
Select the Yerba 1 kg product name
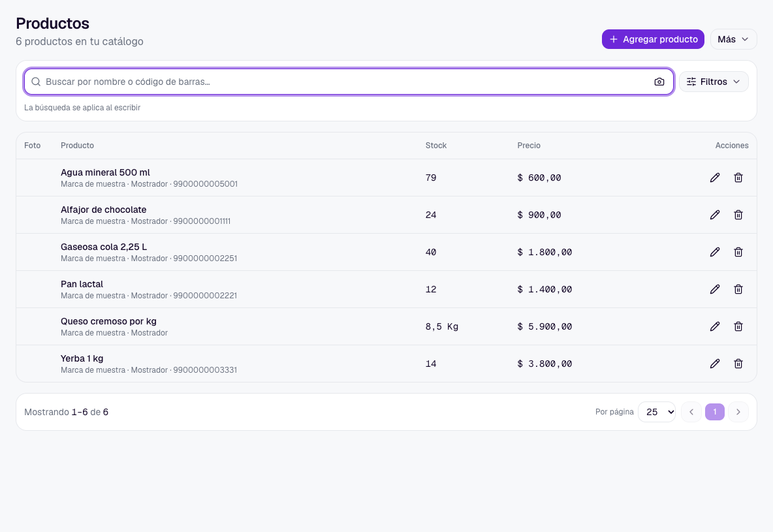[x=82, y=358]
